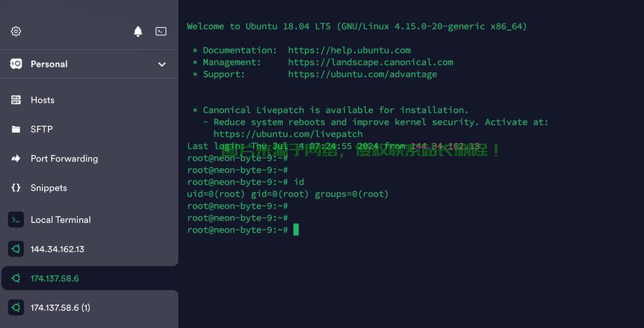Select the active 174.137.58.6 session tab
The height and width of the screenshot is (328, 644).
54,278
